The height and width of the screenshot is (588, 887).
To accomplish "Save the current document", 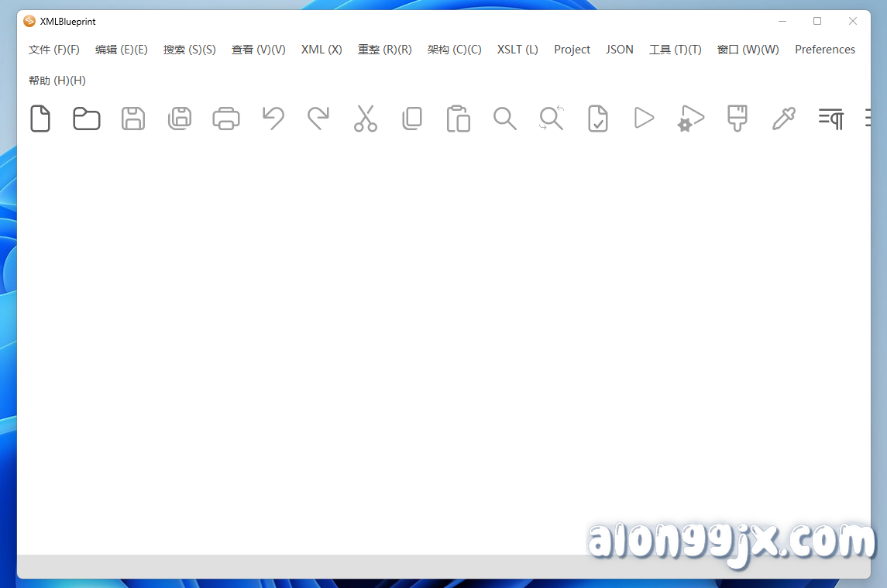I will (x=133, y=118).
